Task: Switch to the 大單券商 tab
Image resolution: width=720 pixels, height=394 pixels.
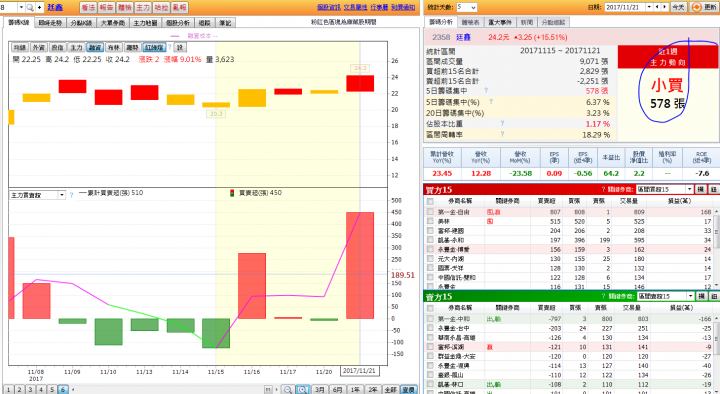Action: [113, 23]
